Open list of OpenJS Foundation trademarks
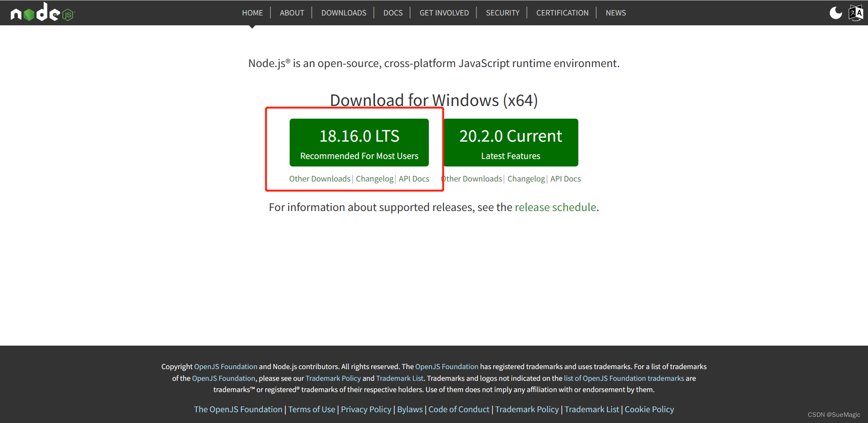 624,378
